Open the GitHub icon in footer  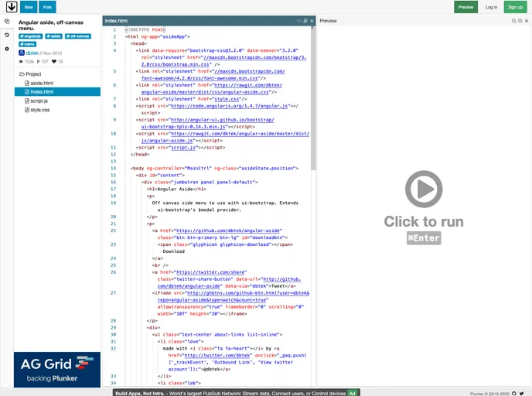pos(514,394)
